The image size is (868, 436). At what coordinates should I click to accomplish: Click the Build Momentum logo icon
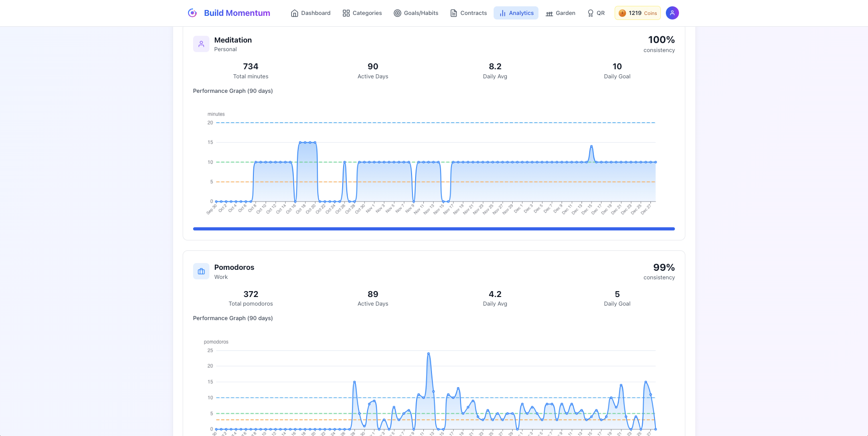point(192,13)
